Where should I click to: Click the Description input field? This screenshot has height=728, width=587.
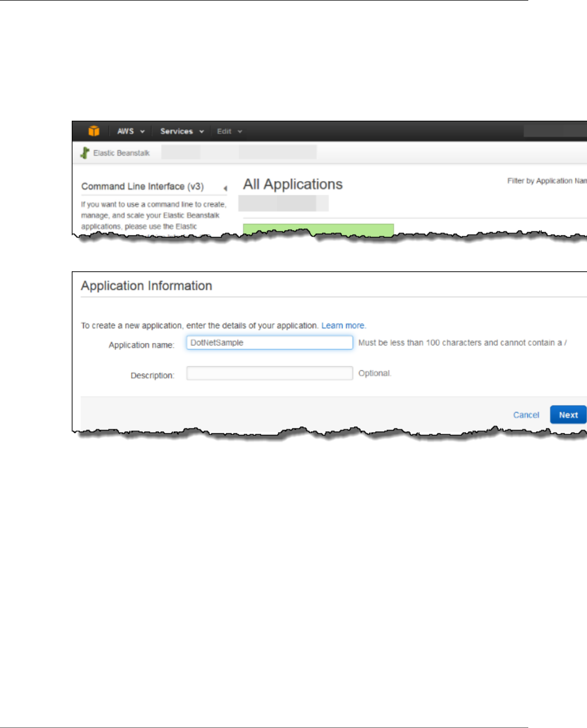pos(270,373)
